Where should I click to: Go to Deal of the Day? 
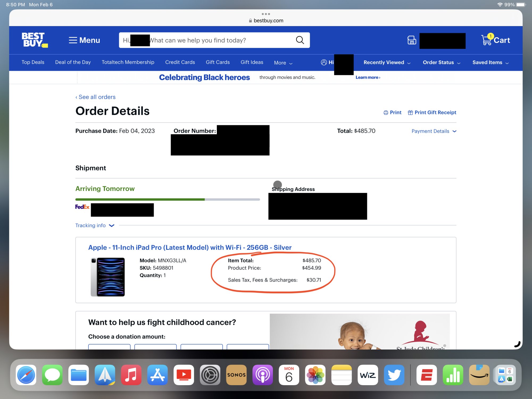pyautogui.click(x=73, y=62)
